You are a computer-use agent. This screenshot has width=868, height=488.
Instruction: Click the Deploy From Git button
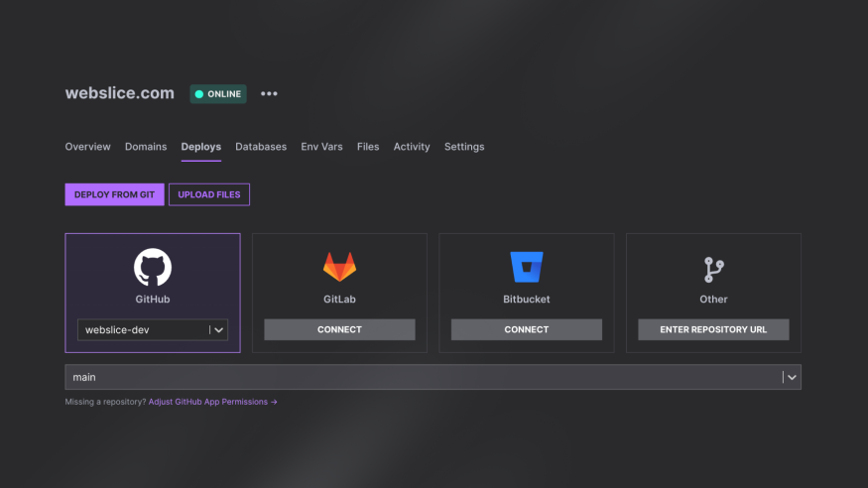click(x=115, y=194)
